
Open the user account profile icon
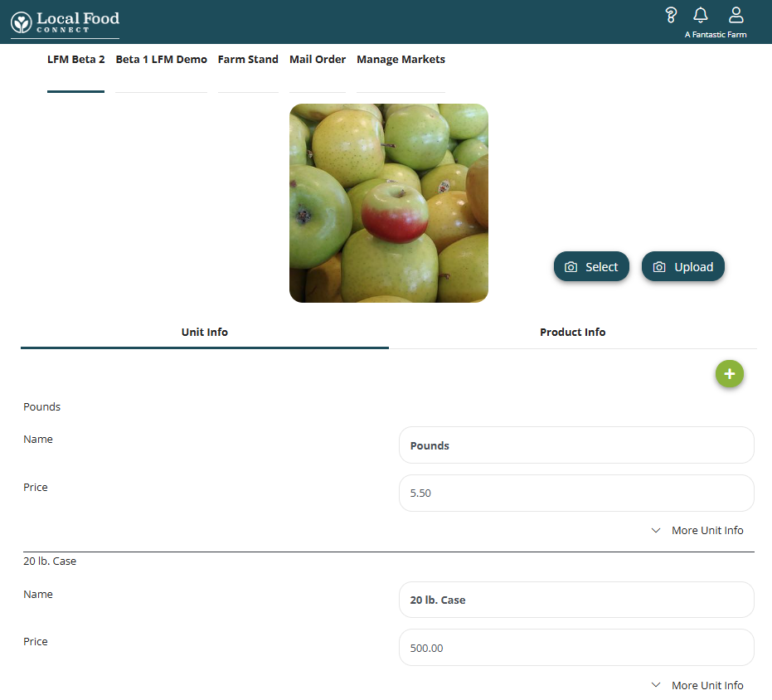pyautogui.click(x=736, y=15)
